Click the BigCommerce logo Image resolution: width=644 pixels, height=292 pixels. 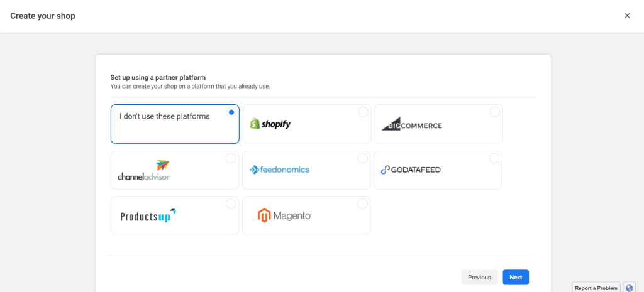412,124
